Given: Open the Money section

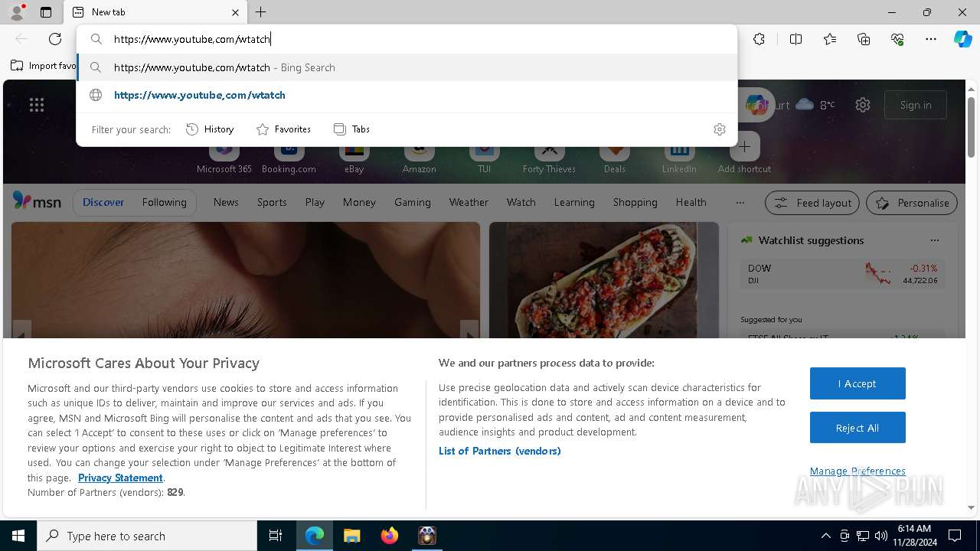Looking at the screenshot, I should coord(359,202).
